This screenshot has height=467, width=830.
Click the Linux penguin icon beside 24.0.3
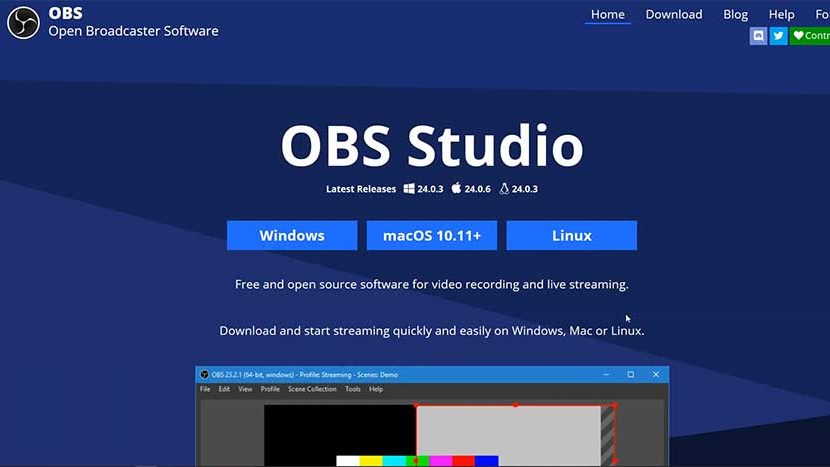tap(504, 188)
